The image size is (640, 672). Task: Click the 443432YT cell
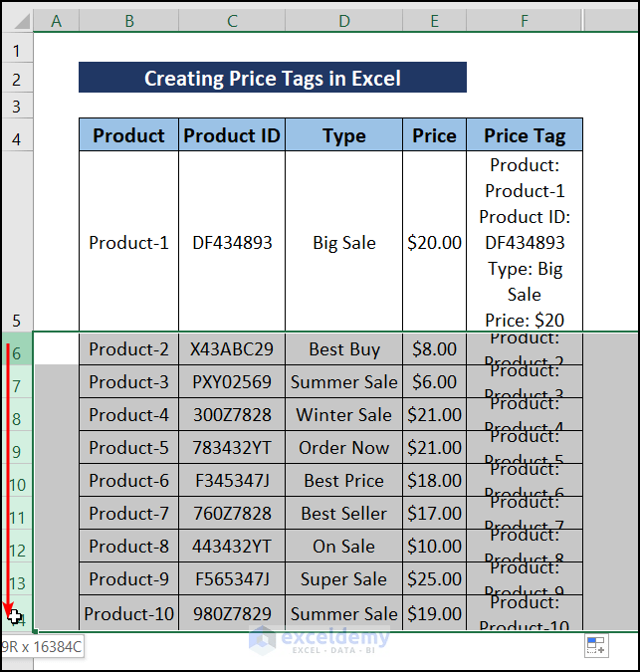coord(232,546)
